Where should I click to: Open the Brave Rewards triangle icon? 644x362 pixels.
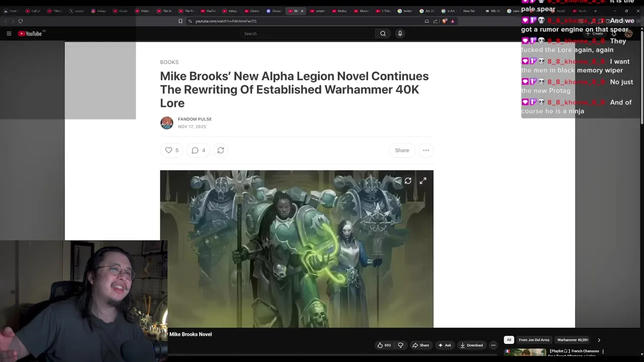click(452, 21)
